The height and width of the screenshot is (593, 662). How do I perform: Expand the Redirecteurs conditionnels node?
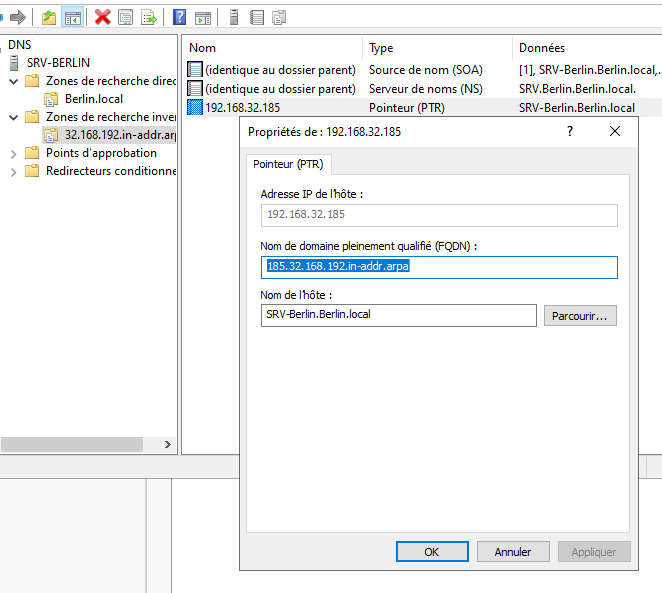[12, 171]
